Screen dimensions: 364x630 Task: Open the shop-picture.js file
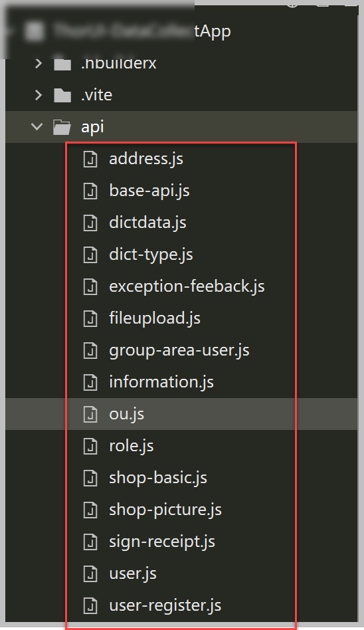165,510
